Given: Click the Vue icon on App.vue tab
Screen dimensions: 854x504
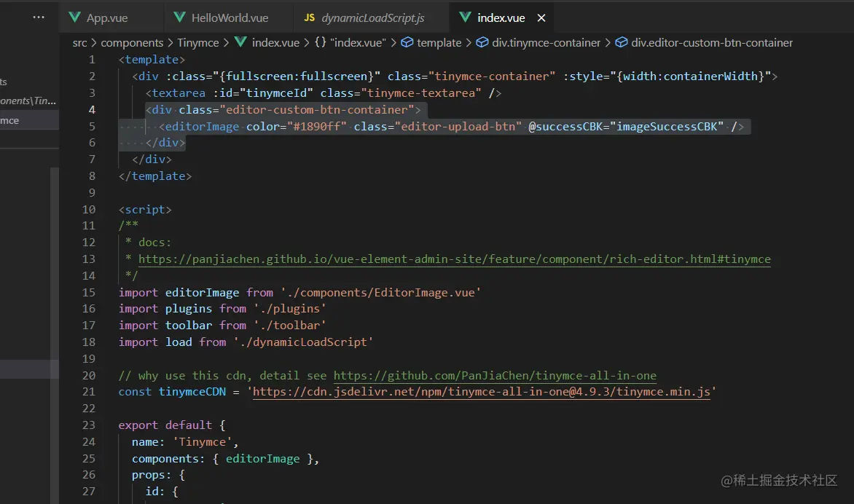Looking at the screenshot, I should click(74, 17).
